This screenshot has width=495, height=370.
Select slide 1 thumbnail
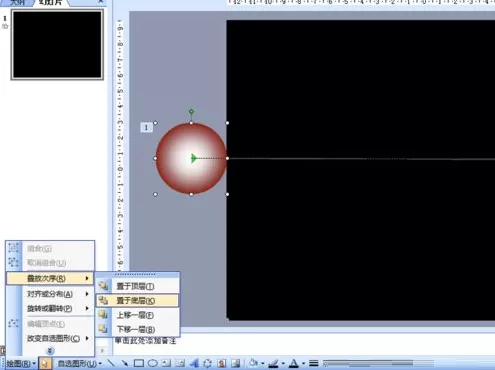pos(57,44)
